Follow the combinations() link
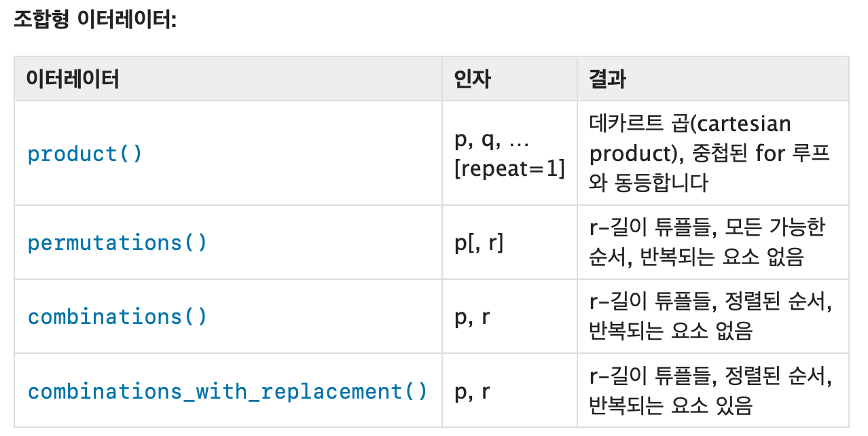 [117, 317]
